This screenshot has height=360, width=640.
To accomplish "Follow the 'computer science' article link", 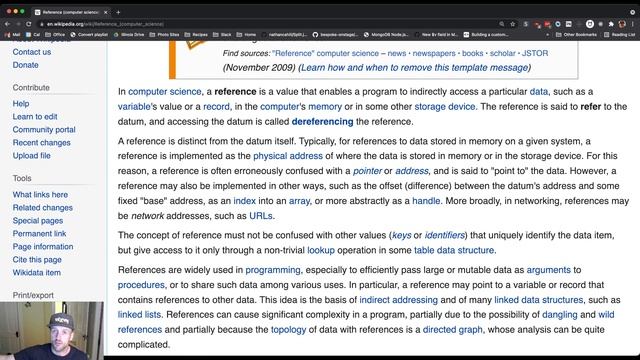I will 164,92.
